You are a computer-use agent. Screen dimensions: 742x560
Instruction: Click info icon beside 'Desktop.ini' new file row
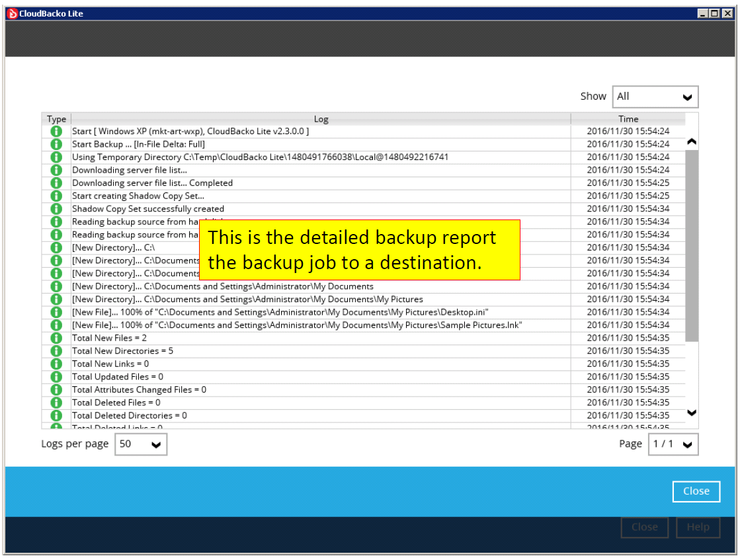pos(56,312)
